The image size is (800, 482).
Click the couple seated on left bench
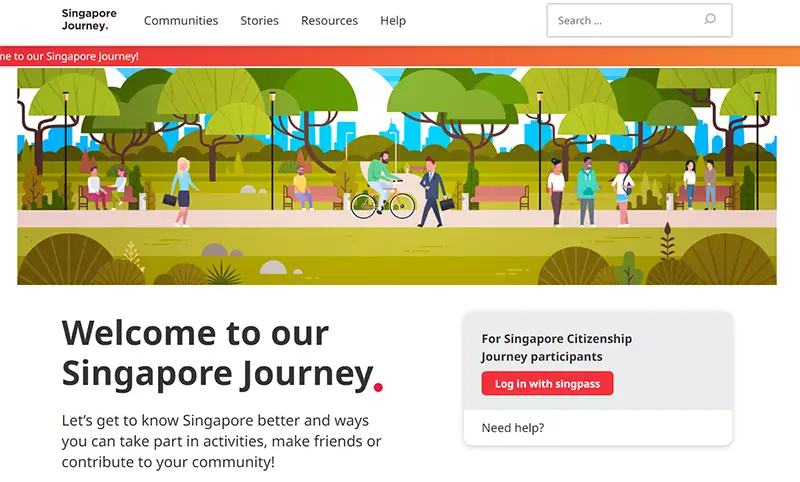coord(107,188)
